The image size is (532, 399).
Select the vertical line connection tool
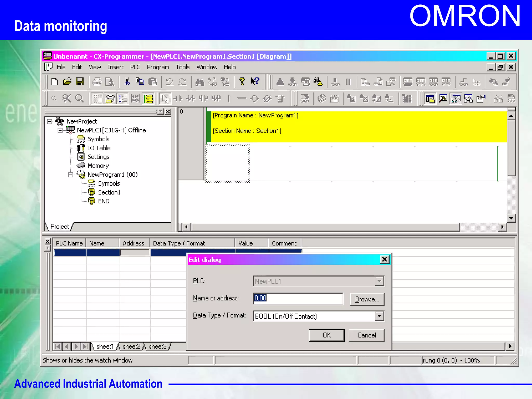pyautogui.click(x=229, y=98)
